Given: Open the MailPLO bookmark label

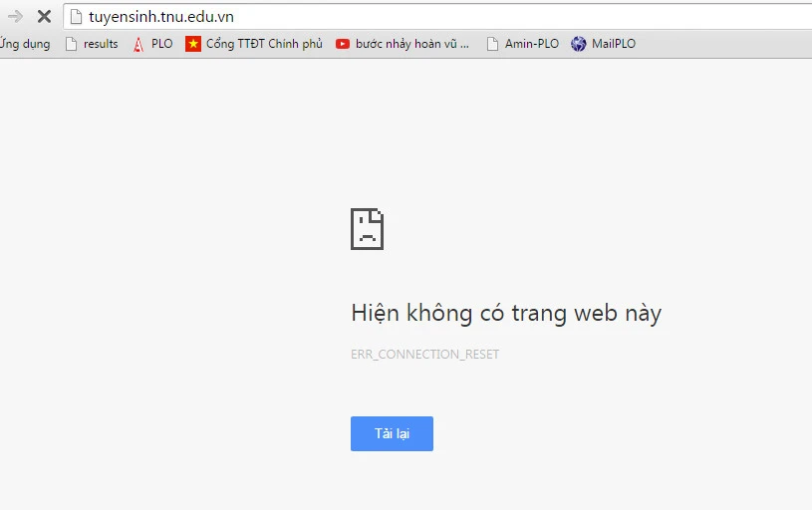Looking at the screenshot, I should (613, 44).
